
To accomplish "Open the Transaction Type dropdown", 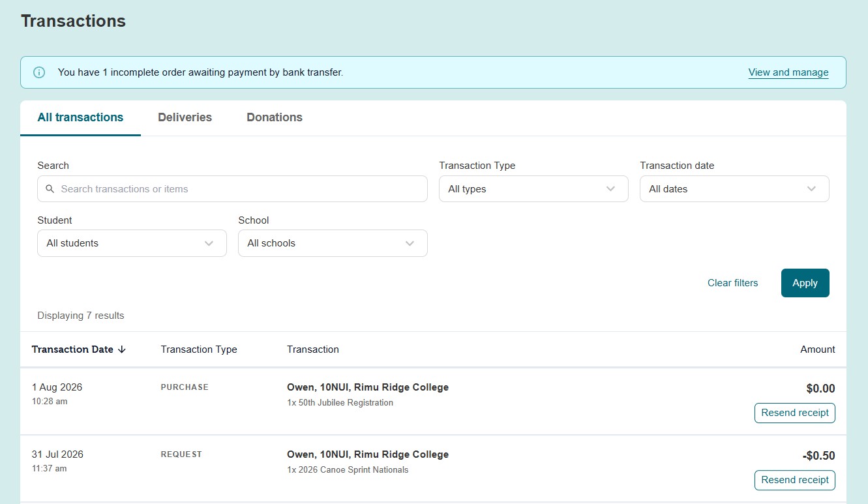I will point(533,189).
